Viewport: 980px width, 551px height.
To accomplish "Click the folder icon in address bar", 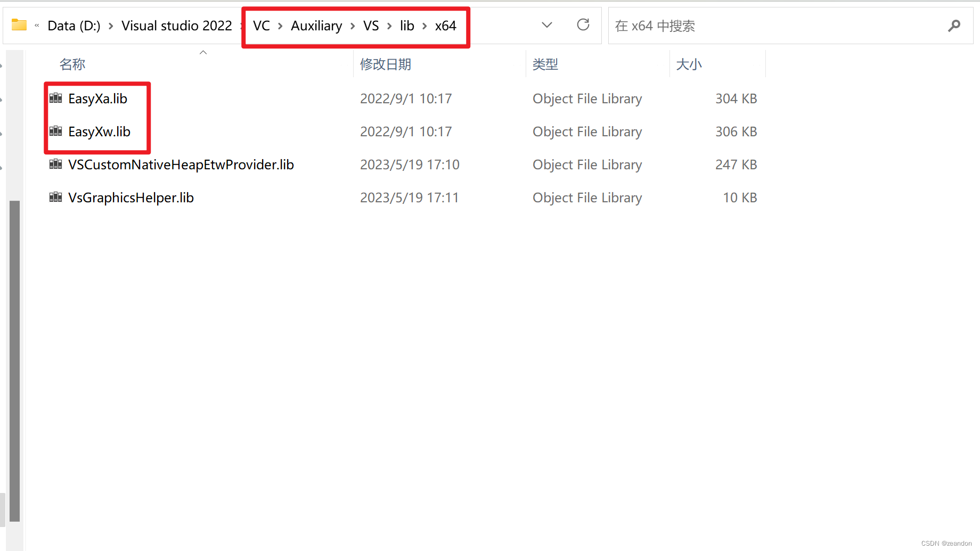I will (x=19, y=25).
